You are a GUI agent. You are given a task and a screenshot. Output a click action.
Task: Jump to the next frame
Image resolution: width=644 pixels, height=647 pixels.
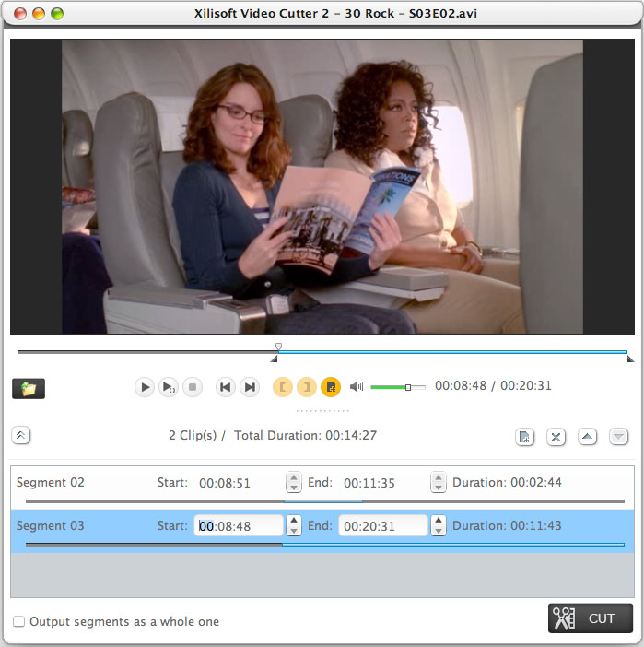click(x=249, y=387)
